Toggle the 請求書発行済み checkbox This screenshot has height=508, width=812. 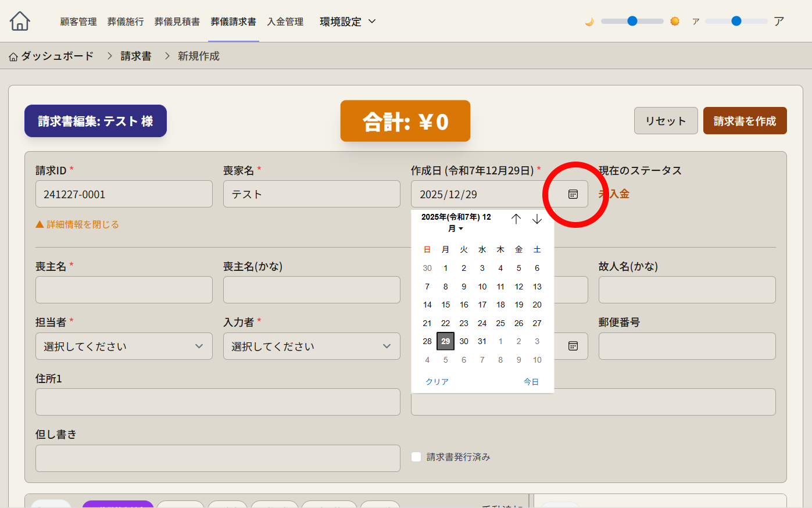[x=416, y=457]
